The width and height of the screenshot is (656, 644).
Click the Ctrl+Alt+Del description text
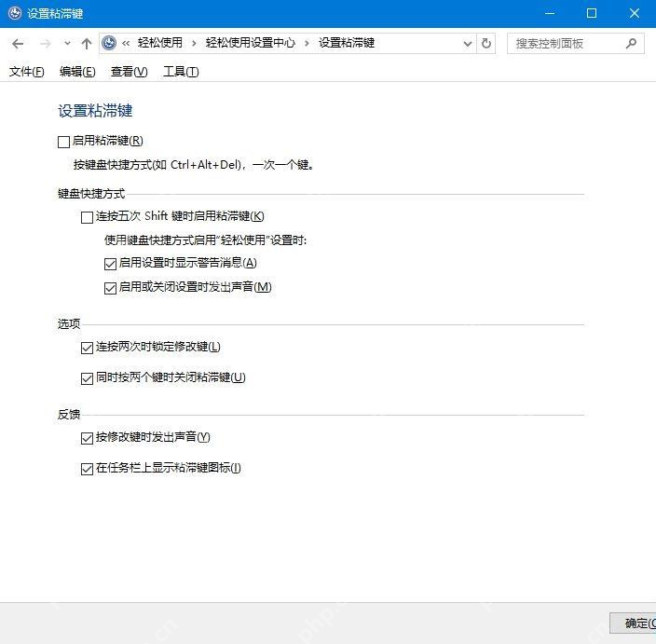tap(194, 165)
